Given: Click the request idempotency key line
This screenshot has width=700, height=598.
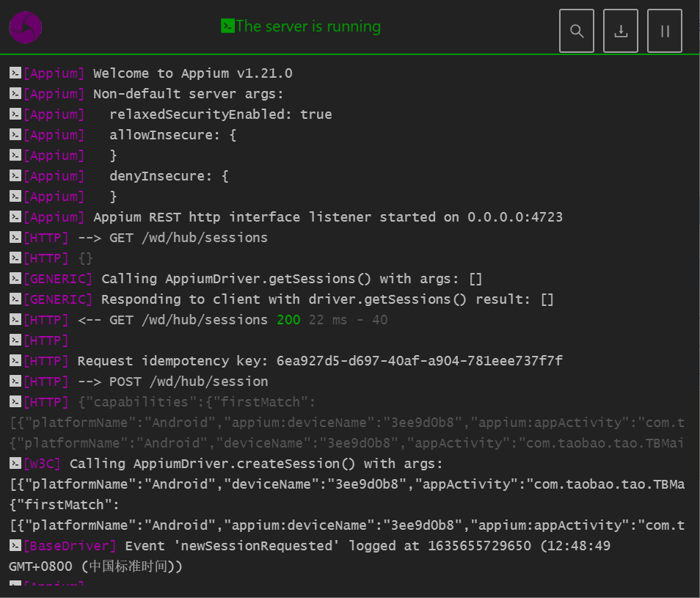Looking at the screenshot, I should 320,361.
